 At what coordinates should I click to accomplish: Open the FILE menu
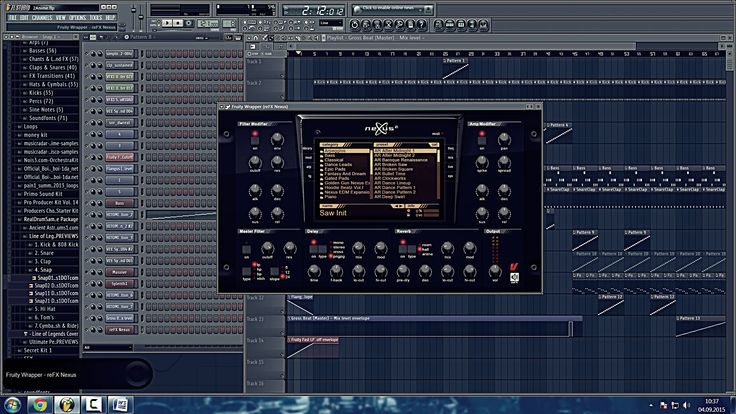13,17
